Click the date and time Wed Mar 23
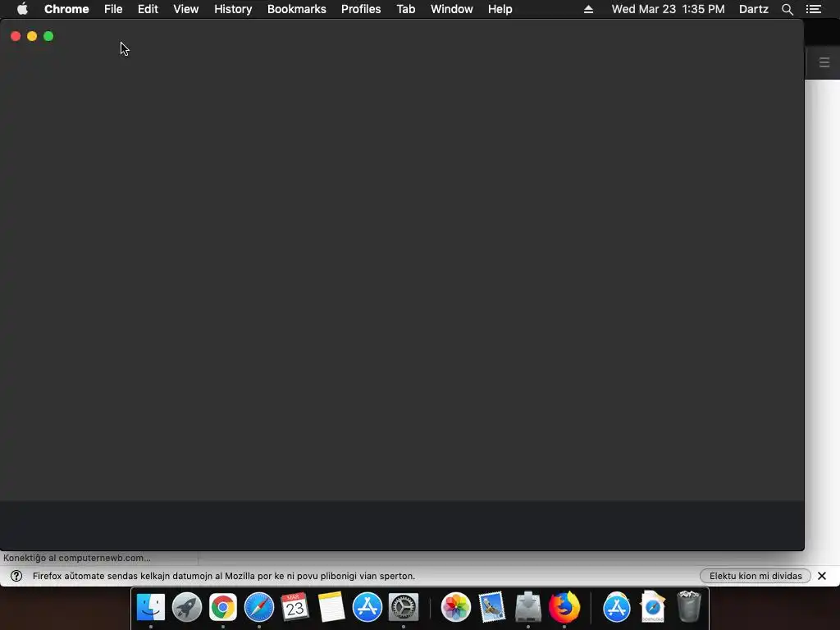The width and height of the screenshot is (840, 630). coord(668,9)
